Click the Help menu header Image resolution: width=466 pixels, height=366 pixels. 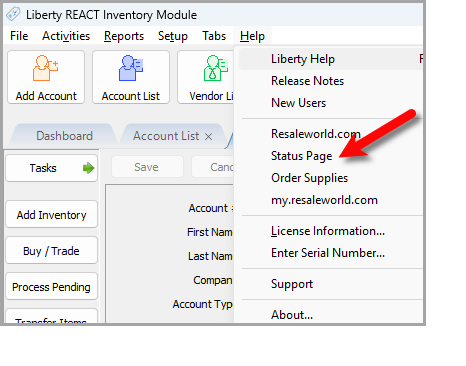click(x=252, y=36)
